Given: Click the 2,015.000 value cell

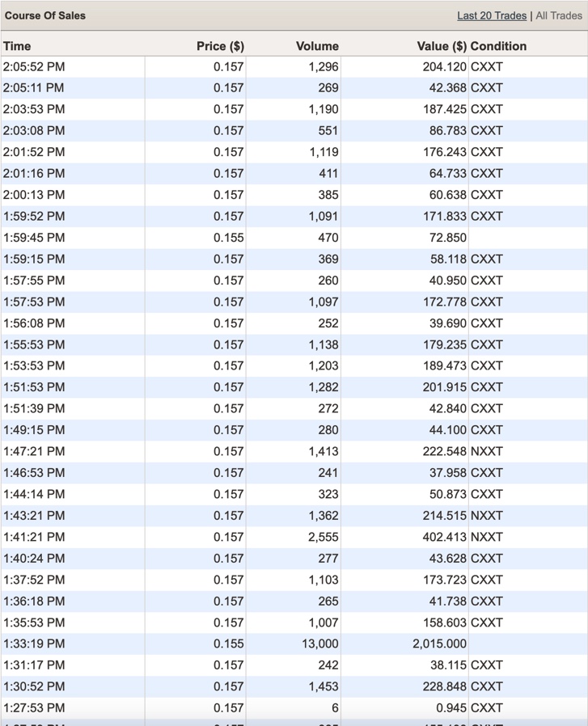Looking at the screenshot, I should 439,644.
